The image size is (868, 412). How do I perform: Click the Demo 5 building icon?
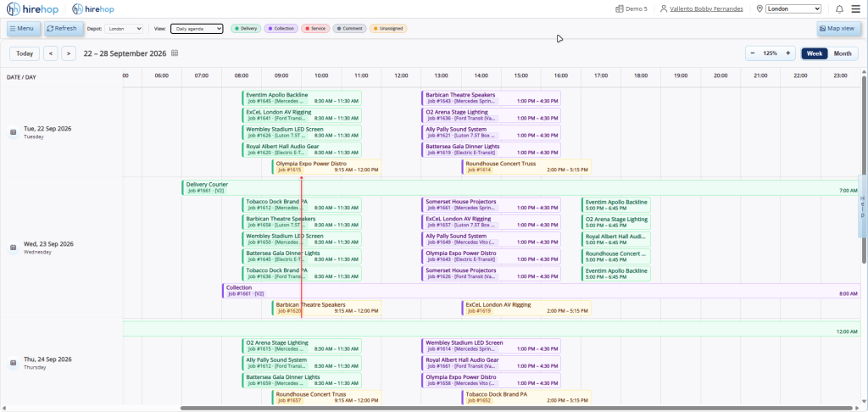click(x=620, y=8)
